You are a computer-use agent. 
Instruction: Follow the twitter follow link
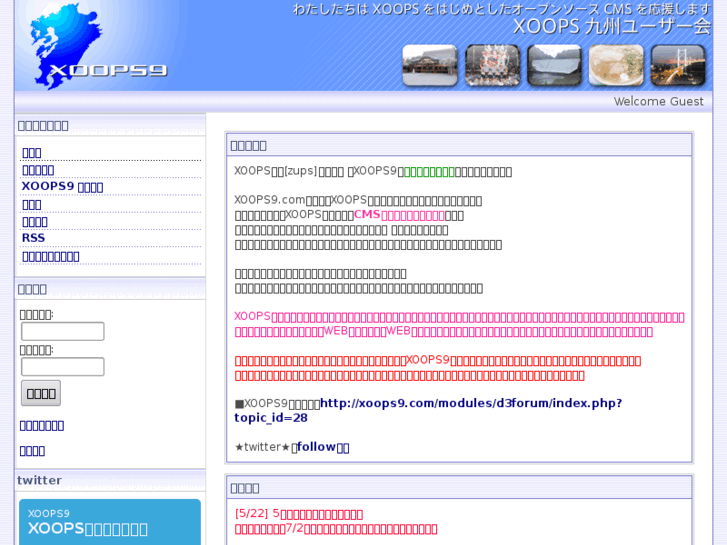(323, 447)
